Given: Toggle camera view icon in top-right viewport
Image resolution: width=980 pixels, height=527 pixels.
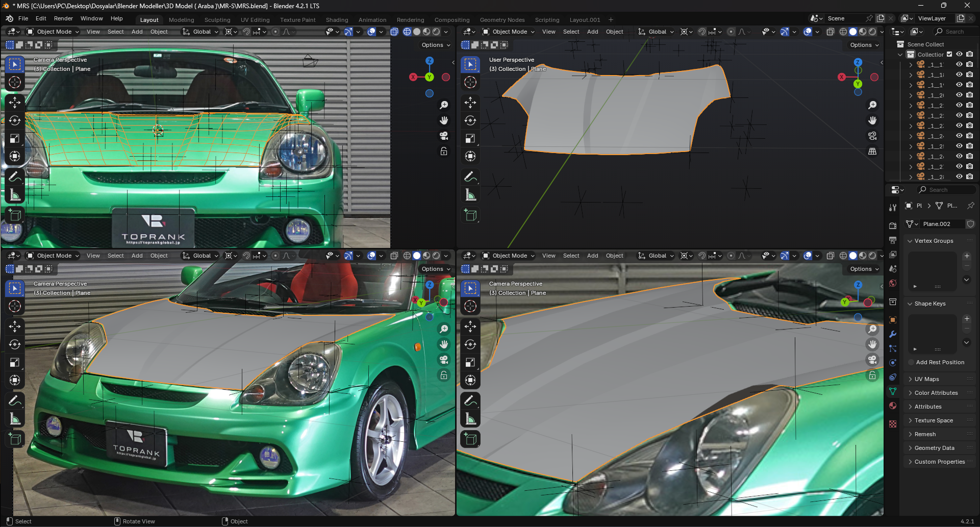Looking at the screenshot, I should coord(872,136).
